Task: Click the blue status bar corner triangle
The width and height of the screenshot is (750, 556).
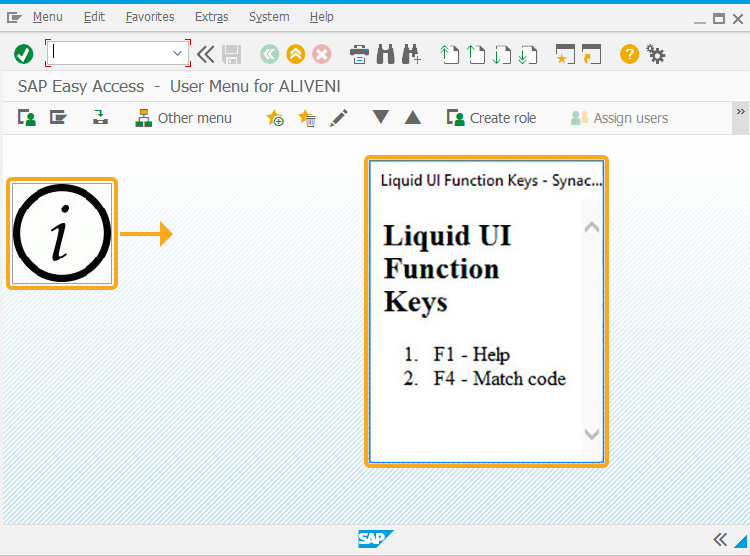Action: [x=742, y=541]
